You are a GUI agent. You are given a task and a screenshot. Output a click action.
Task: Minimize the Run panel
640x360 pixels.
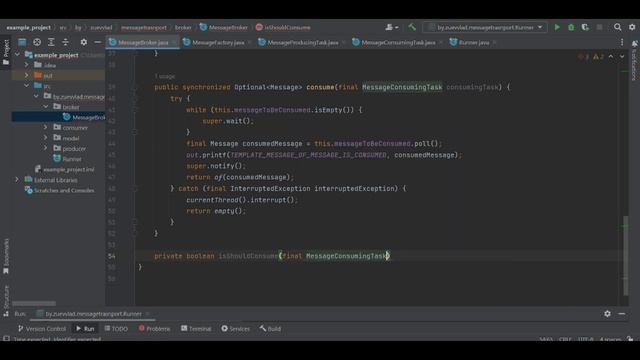[x=622, y=314]
